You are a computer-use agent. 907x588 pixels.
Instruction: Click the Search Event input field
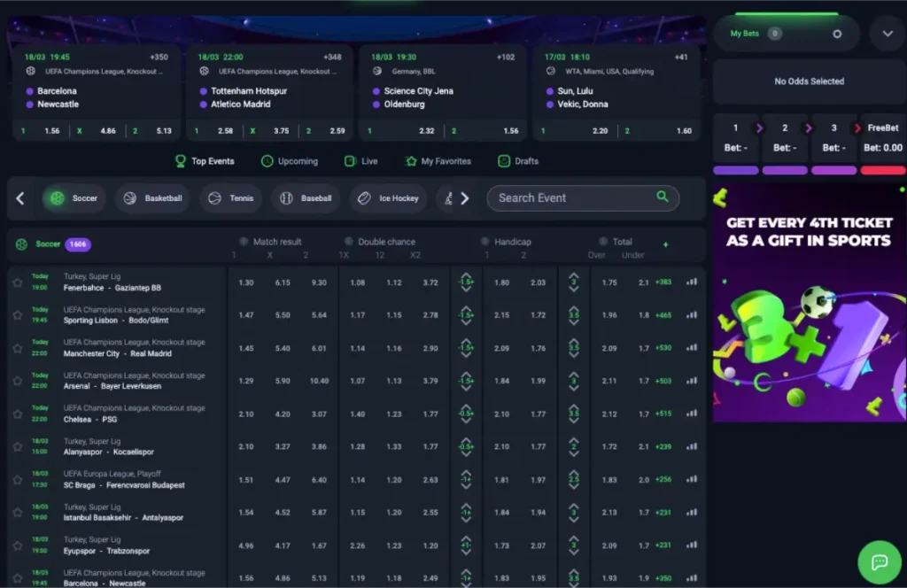pyautogui.click(x=567, y=198)
